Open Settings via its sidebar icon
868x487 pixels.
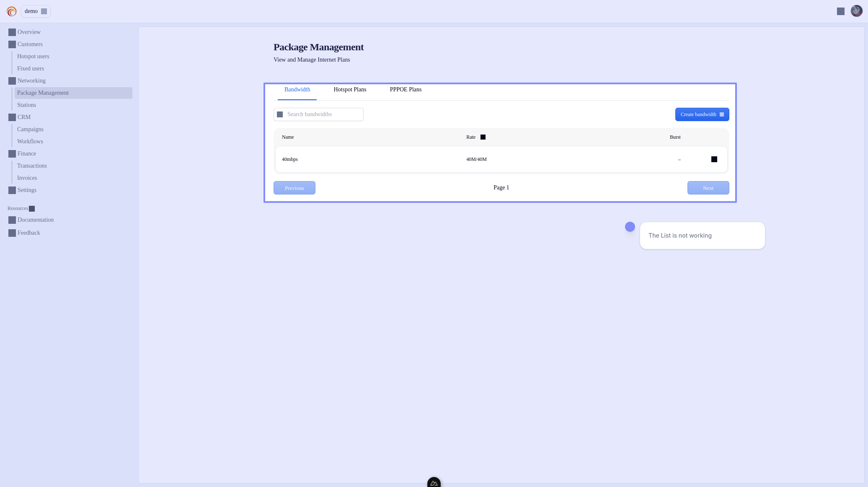pos(12,190)
